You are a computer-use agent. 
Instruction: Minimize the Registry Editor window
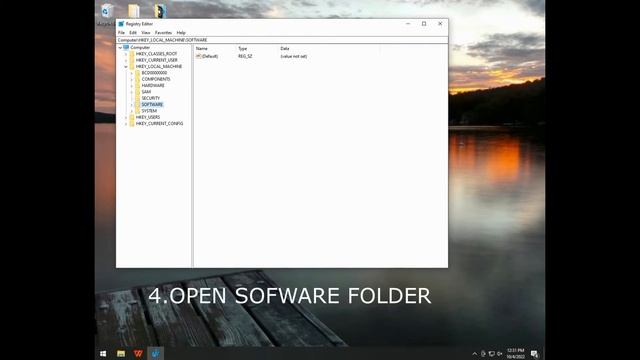[408, 24]
